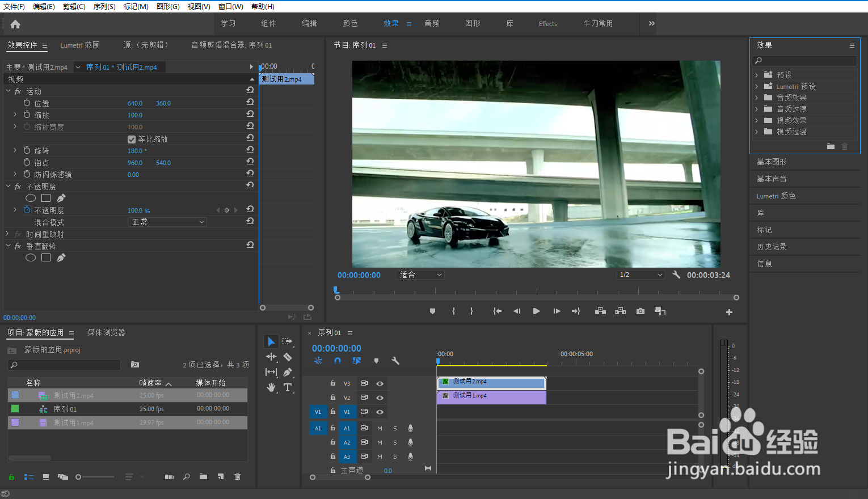Toggle linked selection in timeline
Image resolution: width=868 pixels, height=499 pixels.
pos(356,361)
